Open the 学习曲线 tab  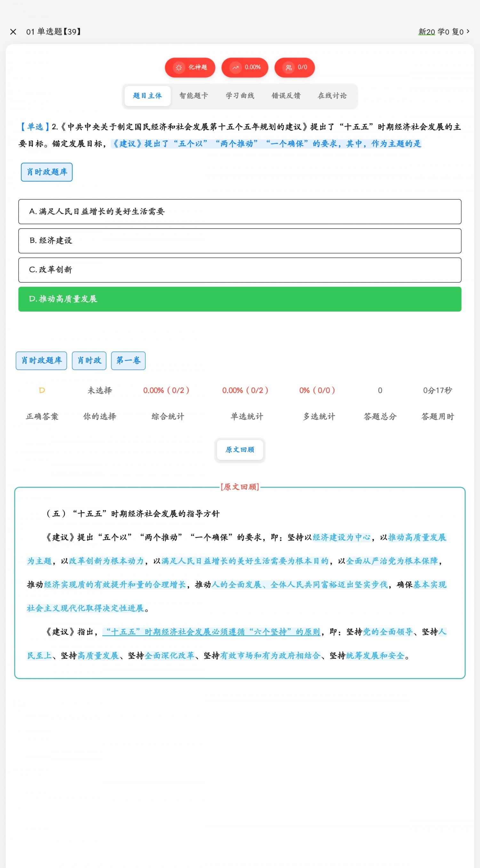(x=240, y=96)
